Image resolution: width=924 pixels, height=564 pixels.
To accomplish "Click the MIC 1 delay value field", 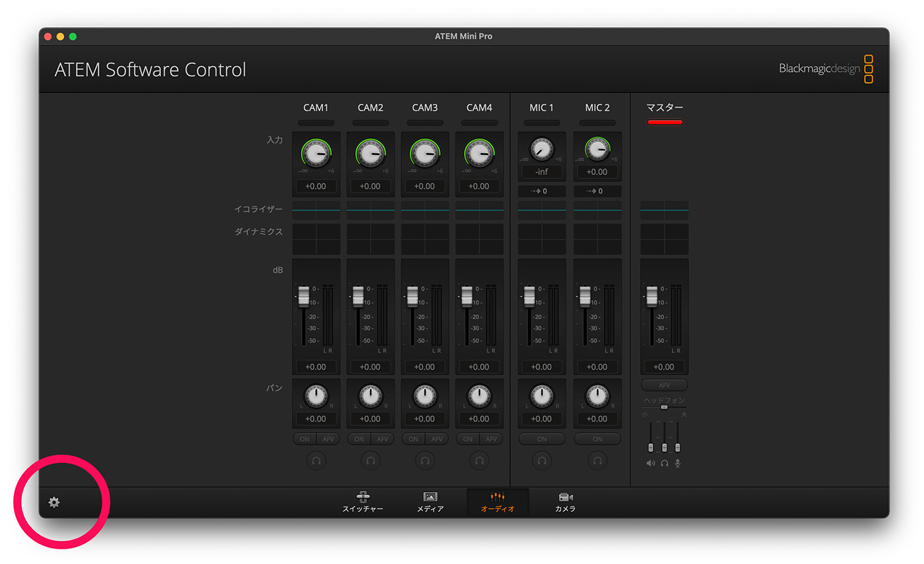I will (542, 192).
